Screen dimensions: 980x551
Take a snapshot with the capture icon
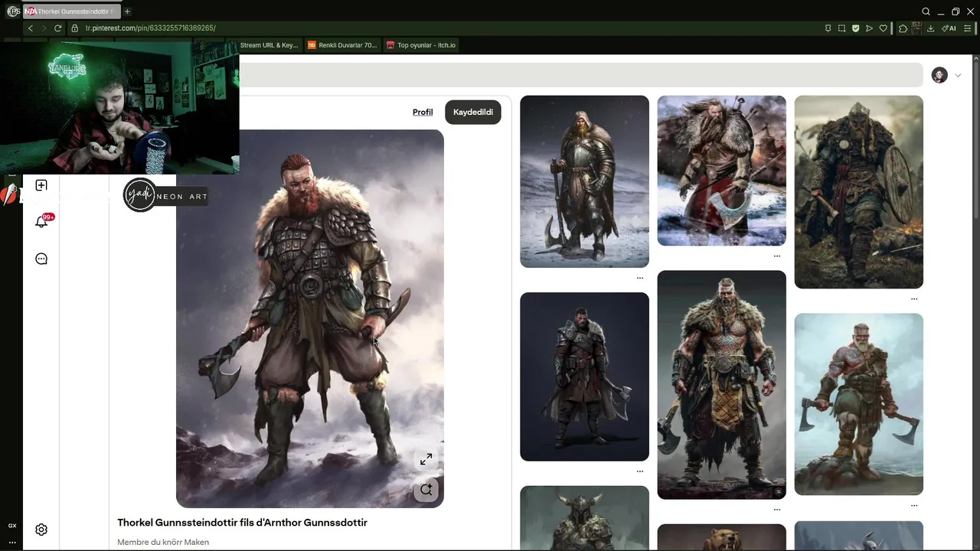point(841,28)
